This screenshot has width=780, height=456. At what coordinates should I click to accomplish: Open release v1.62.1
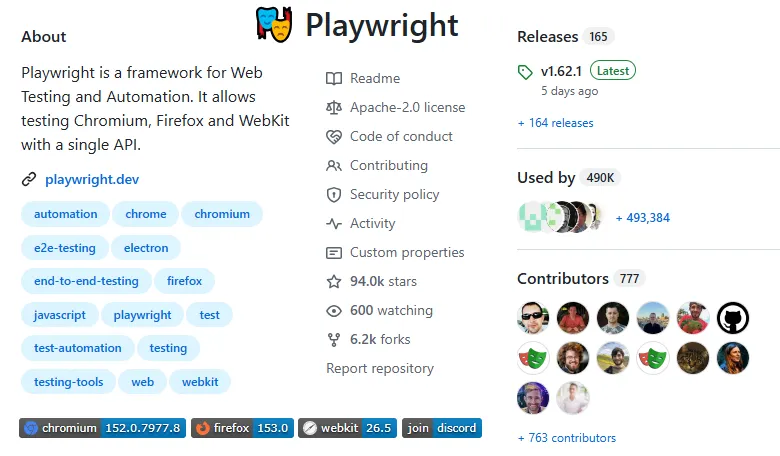coord(561,71)
